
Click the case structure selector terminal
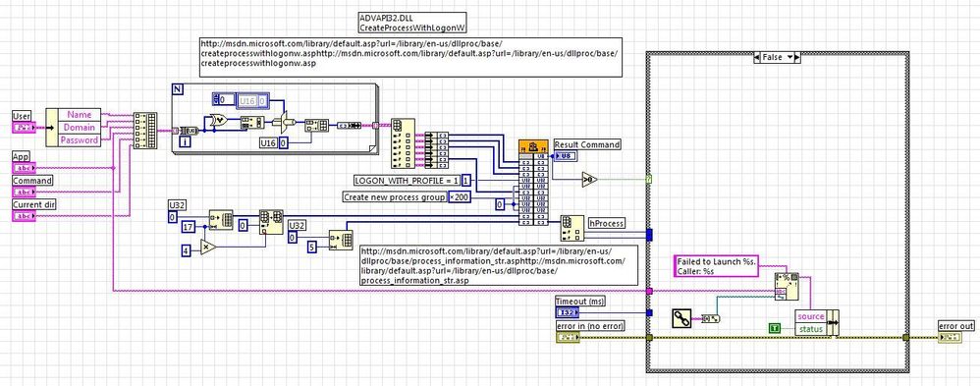(649, 180)
